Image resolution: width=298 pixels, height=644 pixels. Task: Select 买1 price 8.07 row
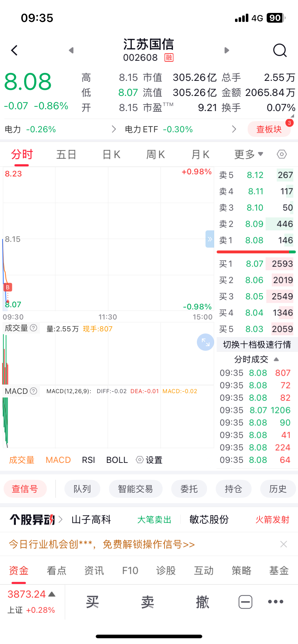(256, 264)
